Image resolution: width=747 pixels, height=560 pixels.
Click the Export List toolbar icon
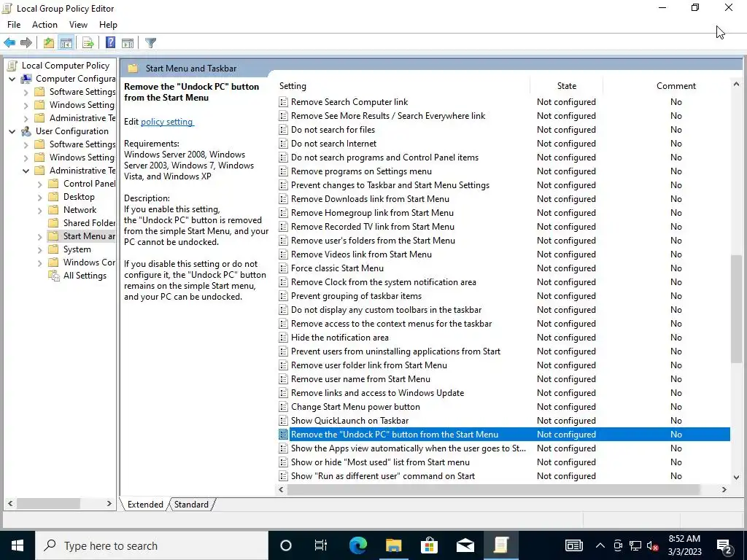tap(88, 43)
